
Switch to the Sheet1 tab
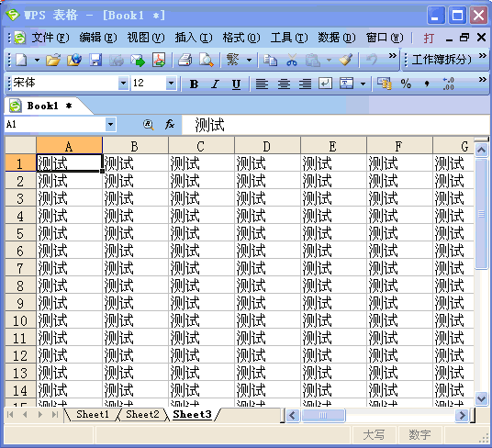coord(93,414)
